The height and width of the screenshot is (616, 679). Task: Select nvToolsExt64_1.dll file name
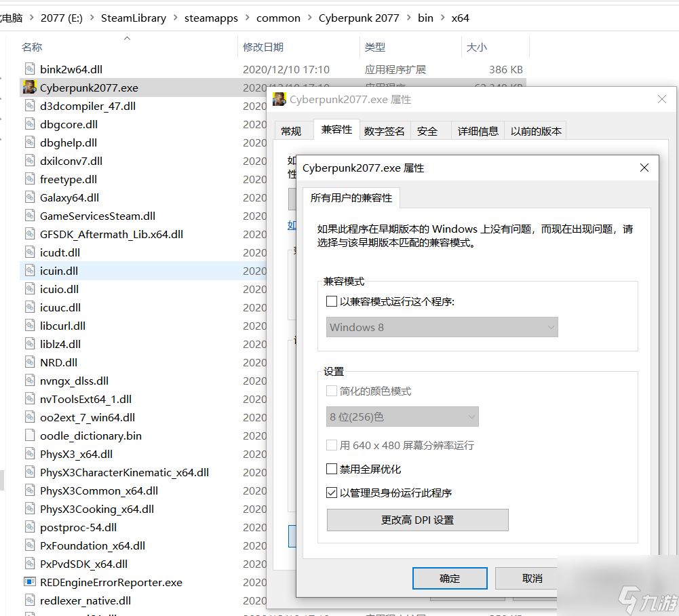coord(85,399)
